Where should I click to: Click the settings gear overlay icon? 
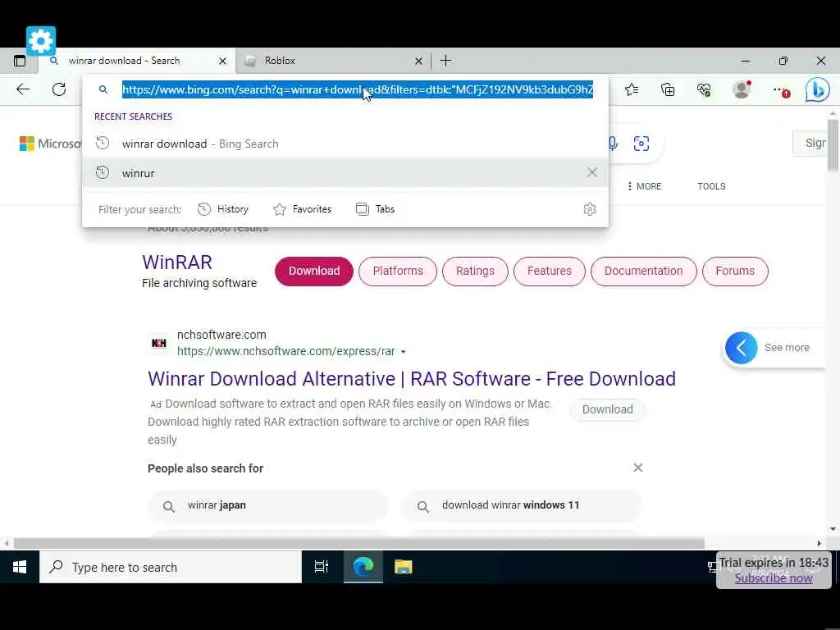41,41
